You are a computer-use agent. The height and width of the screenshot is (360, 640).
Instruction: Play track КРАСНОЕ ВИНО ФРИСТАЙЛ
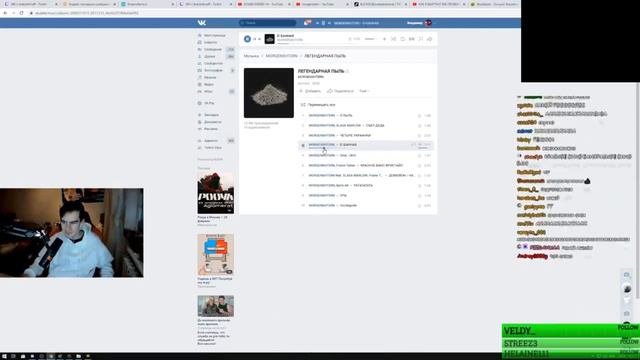366,165
